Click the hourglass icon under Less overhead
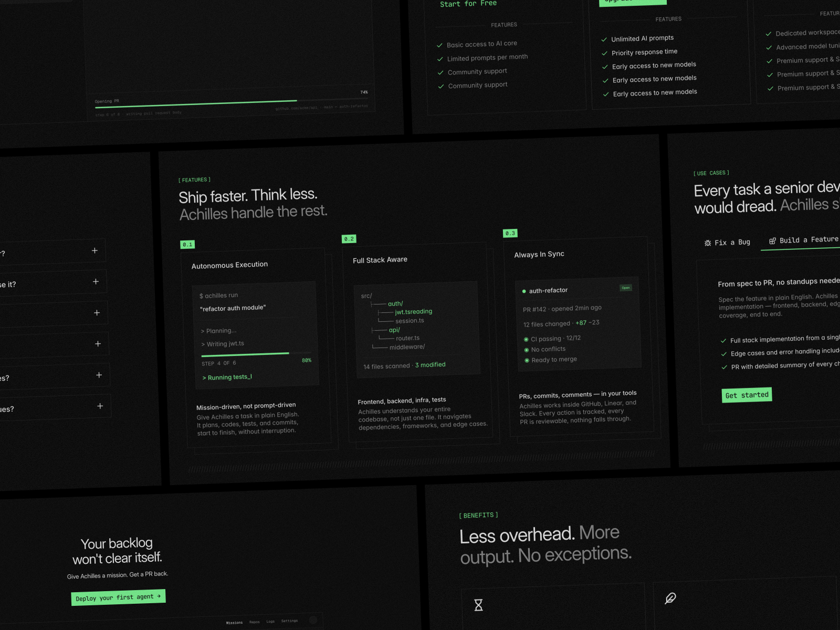Screen dimensions: 840x630 (478, 605)
